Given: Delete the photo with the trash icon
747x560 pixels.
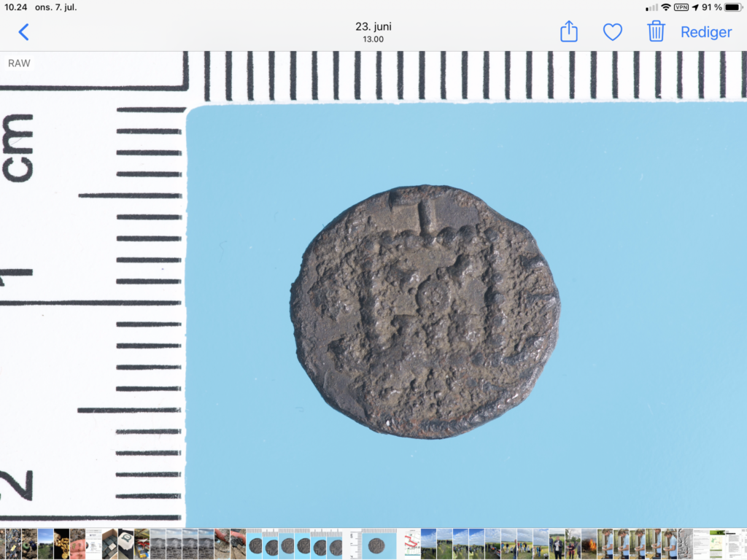Looking at the screenshot, I should coord(656,31).
